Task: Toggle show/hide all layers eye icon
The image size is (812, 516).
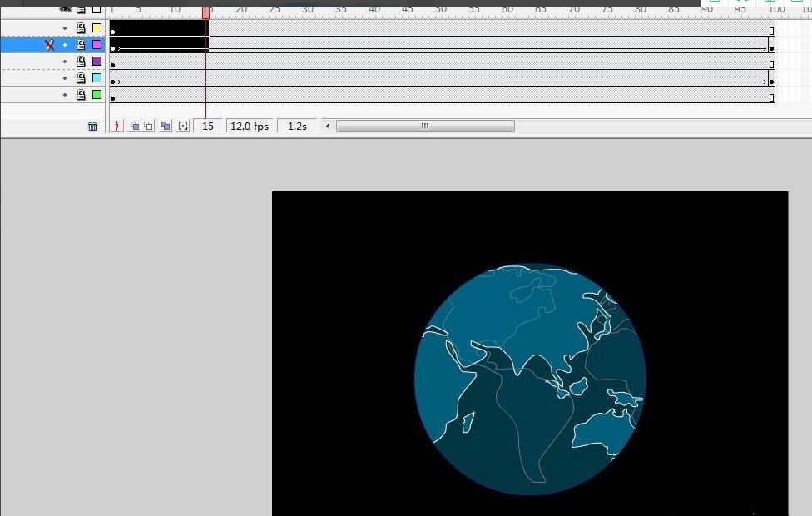Action: pos(65,9)
